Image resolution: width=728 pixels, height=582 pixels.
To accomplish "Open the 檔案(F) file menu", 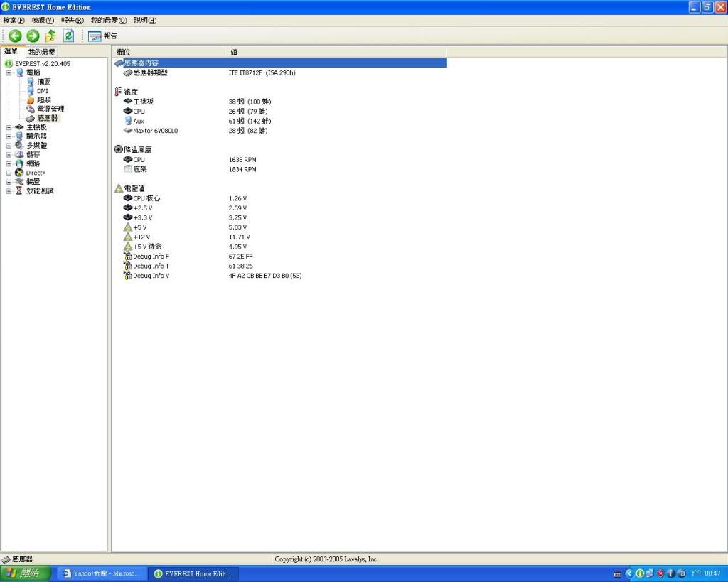I will pyautogui.click(x=14, y=21).
